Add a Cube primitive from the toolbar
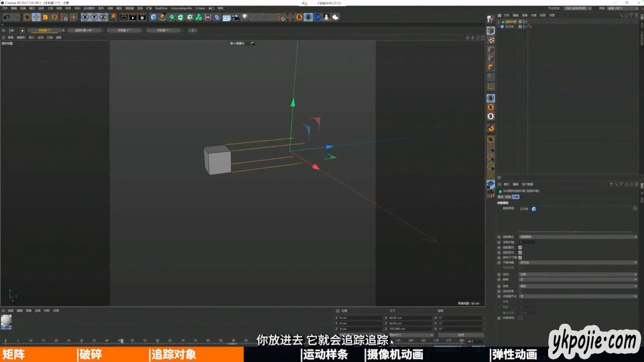Screen dimensions: 644x362 click(153, 17)
